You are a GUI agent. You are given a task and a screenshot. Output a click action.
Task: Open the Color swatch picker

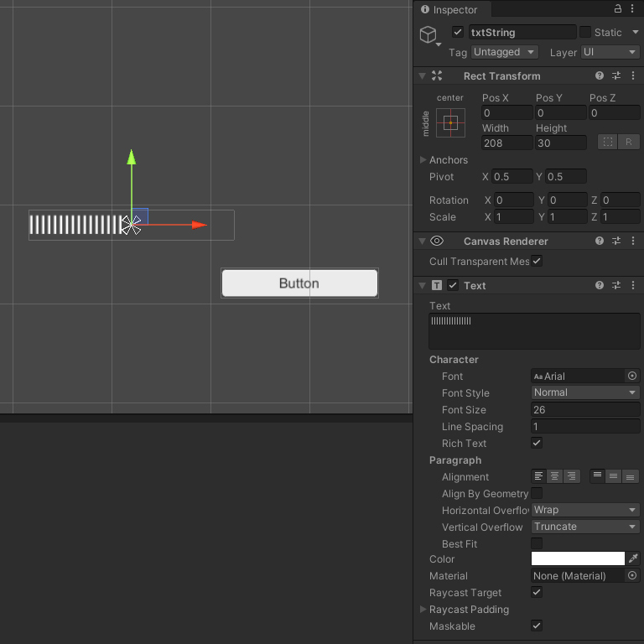point(578,558)
